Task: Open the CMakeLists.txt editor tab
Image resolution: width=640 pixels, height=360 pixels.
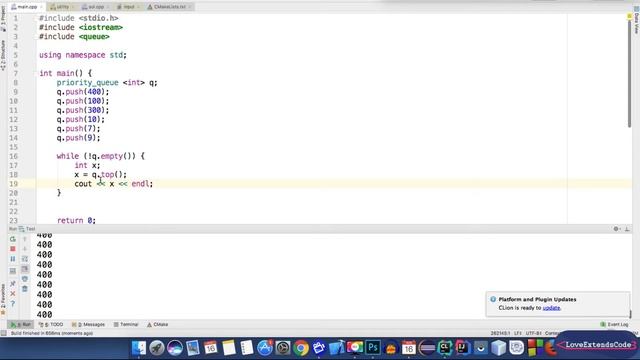Action: point(169,7)
